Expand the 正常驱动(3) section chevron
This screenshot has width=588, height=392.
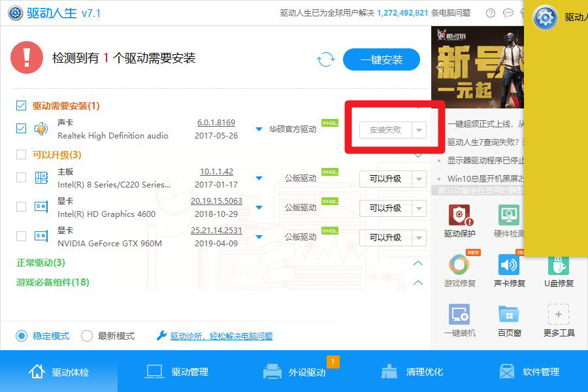(418, 263)
